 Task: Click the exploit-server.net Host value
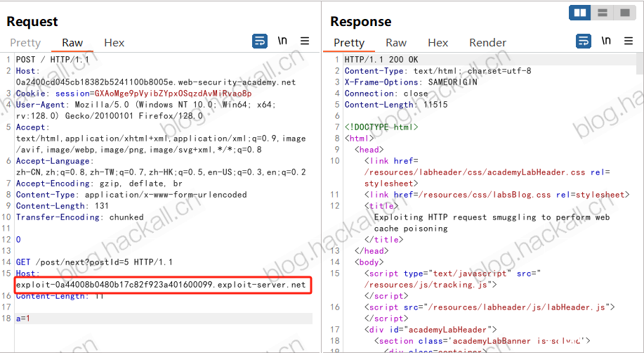coord(161,285)
